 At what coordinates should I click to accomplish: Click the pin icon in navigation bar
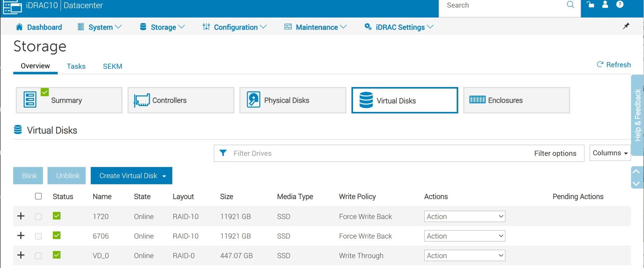coord(626,26)
